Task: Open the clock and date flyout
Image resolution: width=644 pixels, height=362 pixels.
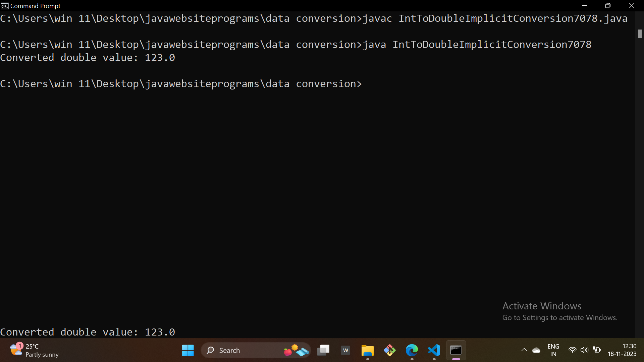Action: click(x=622, y=350)
